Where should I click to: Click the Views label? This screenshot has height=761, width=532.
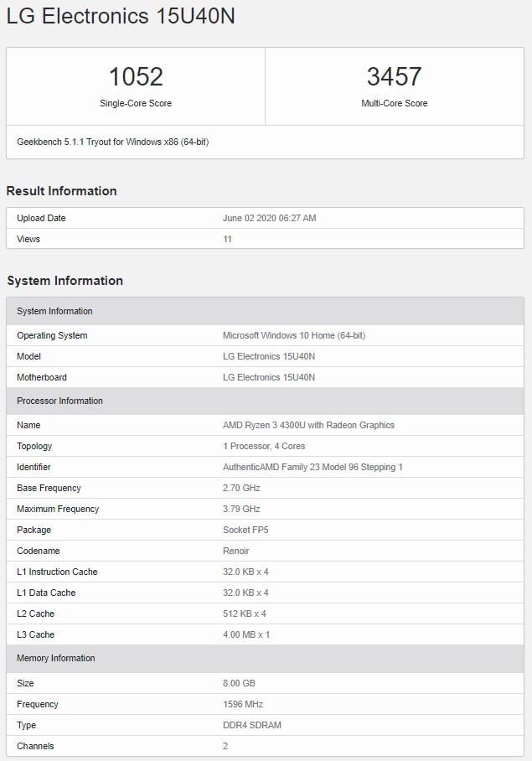pyautogui.click(x=28, y=239)
